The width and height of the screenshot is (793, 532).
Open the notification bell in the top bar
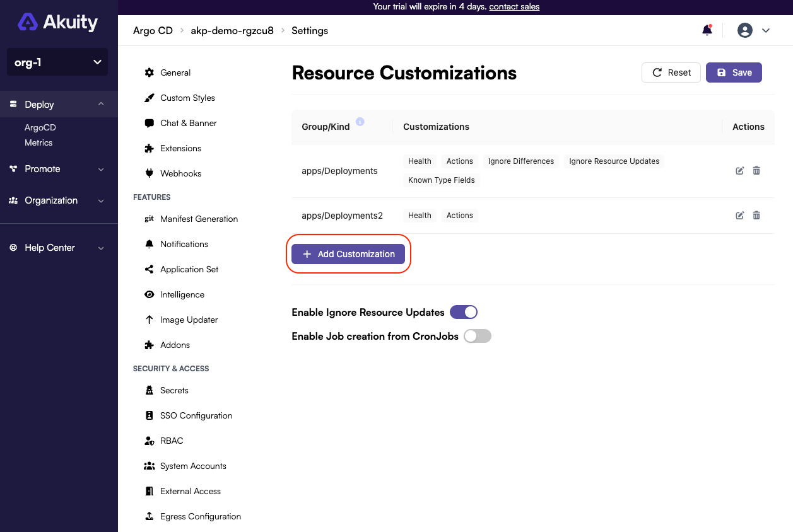[707, 30]
